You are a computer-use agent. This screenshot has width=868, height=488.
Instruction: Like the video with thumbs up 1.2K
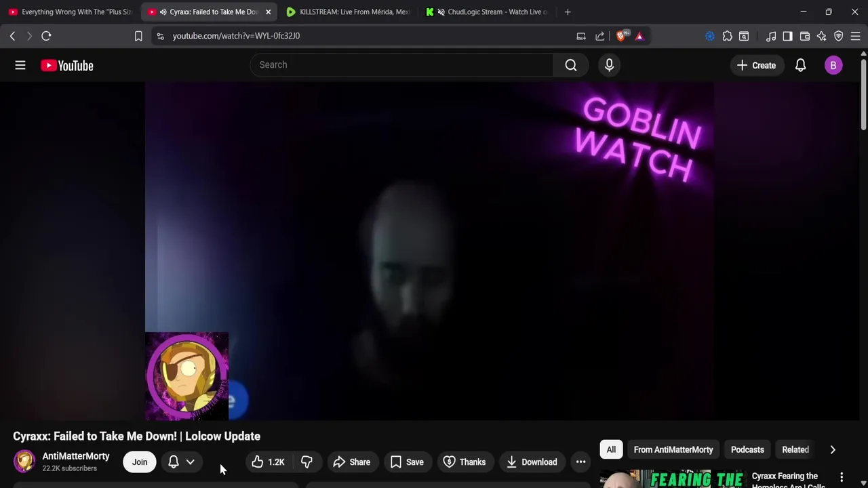[268, 462]
